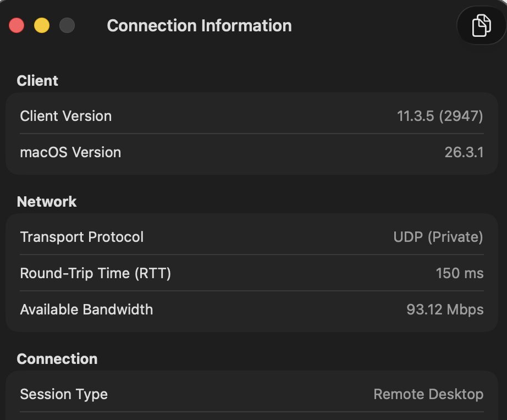Screen dimensions: 507x420
Task: Select the macOS version value 26.3.1
Action: pyautogui.click(x=464, y=152)
